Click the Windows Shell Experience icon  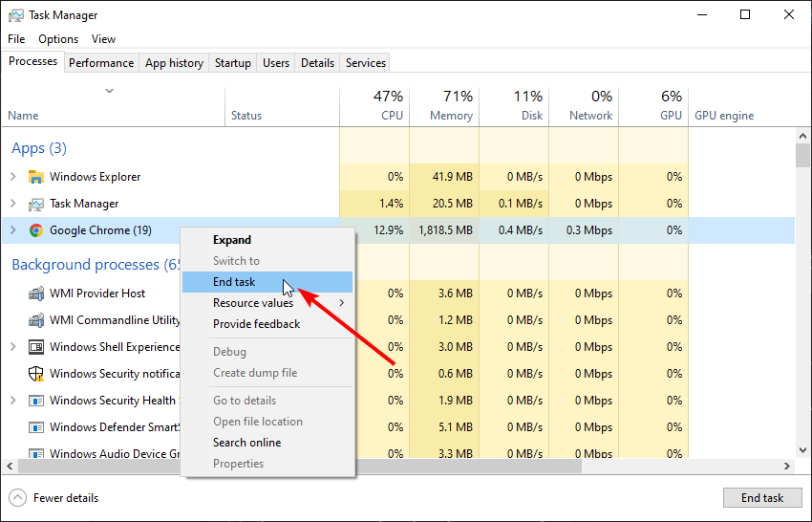coord(35,347)
